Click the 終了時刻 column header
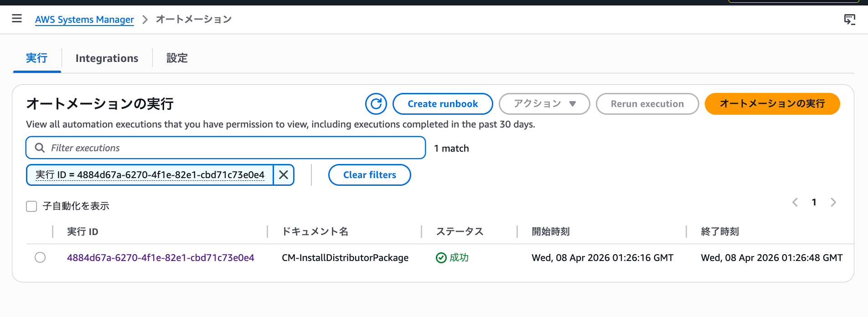Image resolution: width=868 pixels, height=317 pixels. pos(720,232)
